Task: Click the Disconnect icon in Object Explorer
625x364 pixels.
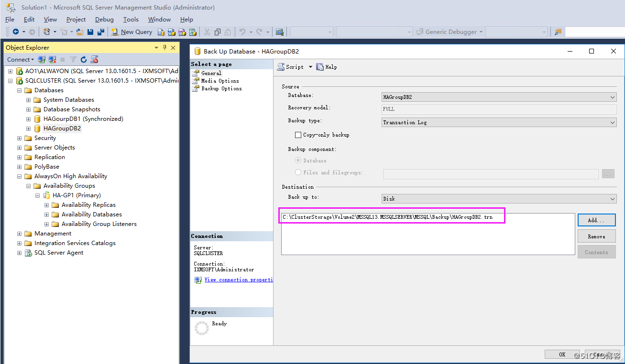Action: point(51,59)
